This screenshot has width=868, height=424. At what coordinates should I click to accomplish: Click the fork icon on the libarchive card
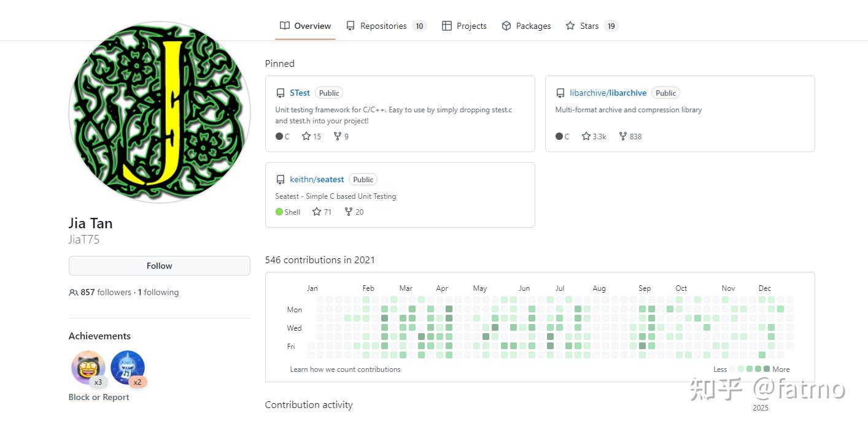click(x=622, y=136)
